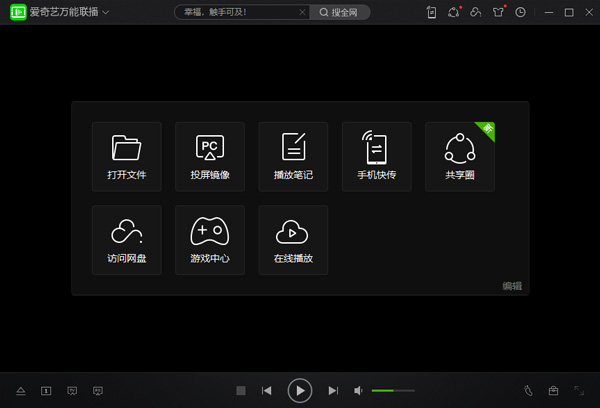Click the boxed-1 icon in the bottom bar
Viewport: 600px width, 408px height.
click(x=46, y=391)
